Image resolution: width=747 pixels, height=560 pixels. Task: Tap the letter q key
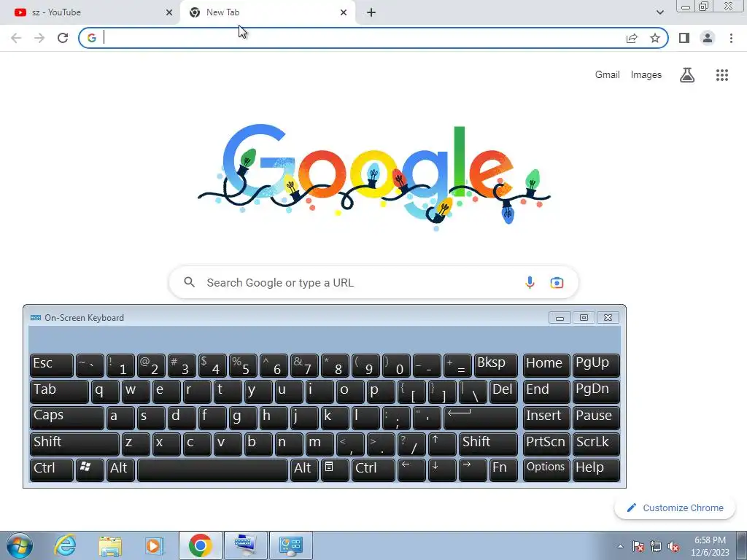click(105, 391)
